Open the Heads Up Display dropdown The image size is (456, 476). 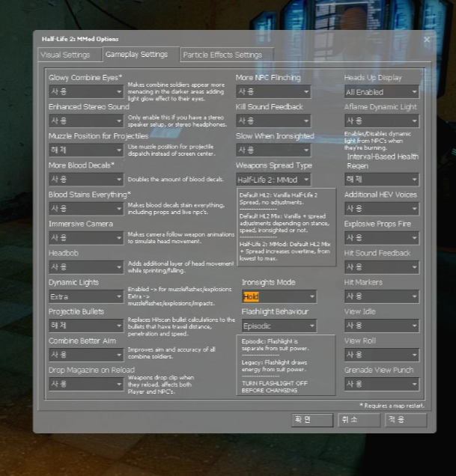coord(382,91)
